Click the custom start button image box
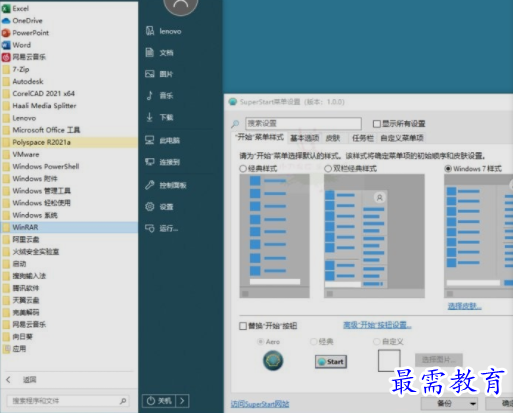The width and height of the screenshot is (513, 413). (389, 360)
